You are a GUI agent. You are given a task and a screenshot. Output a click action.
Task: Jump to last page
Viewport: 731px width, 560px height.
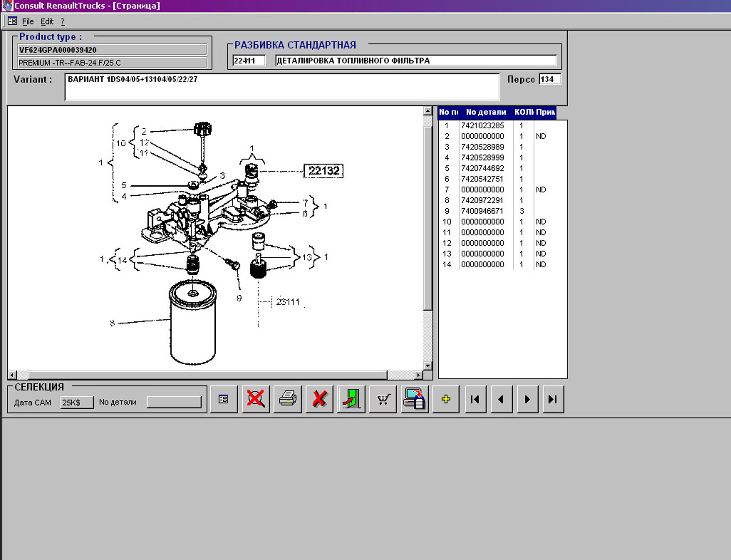(553, 399)
